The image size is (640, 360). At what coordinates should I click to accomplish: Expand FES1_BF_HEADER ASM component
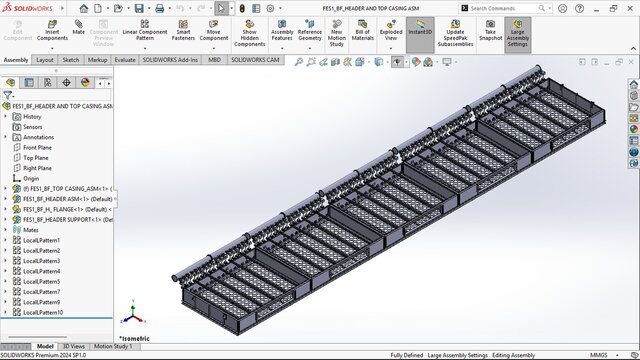click(x=5, y=199)
